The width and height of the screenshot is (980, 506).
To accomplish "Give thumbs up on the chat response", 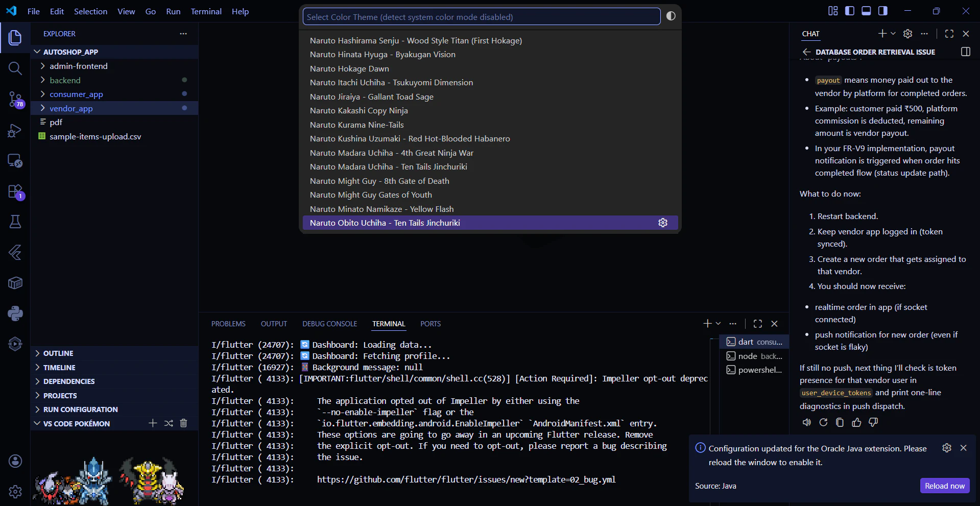I will point(856,422).
